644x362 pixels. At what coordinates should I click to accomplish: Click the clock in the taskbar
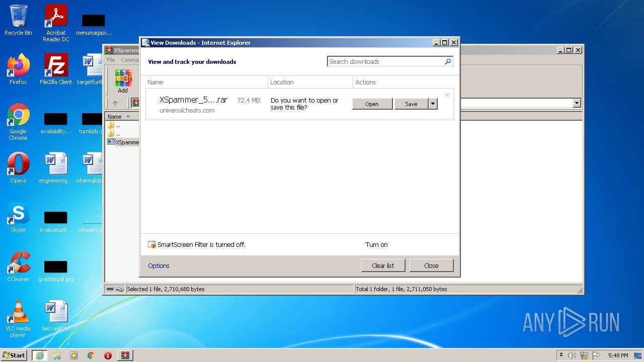[618, 355]
